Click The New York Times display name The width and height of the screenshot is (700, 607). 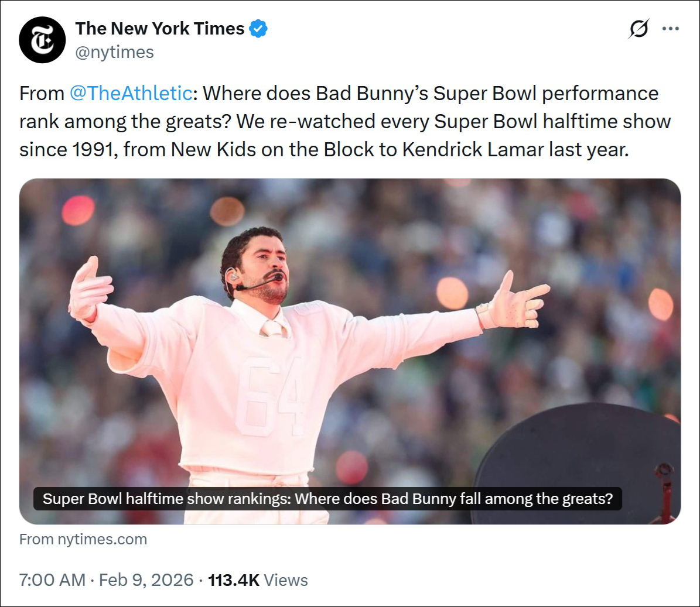[159, 29]
